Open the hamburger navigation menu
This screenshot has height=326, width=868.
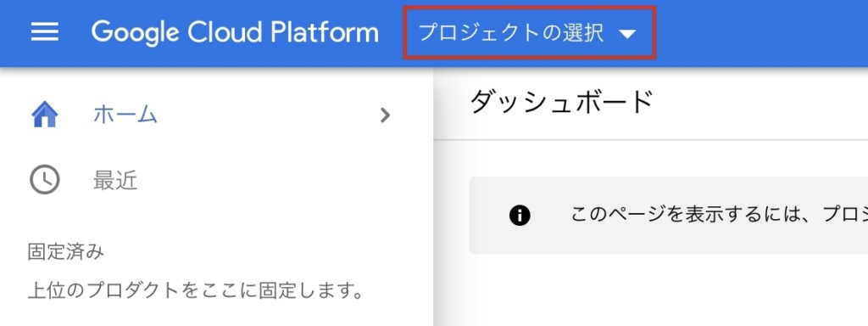click(x=45, y=32)
